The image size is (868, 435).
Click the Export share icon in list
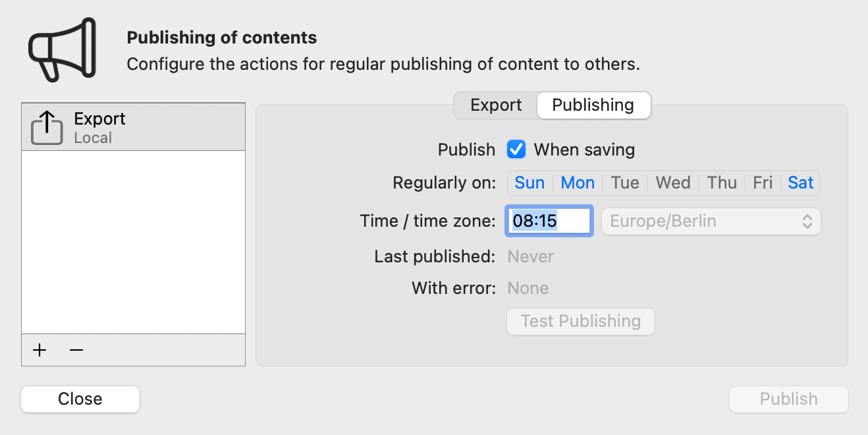[x=47, y=128]
